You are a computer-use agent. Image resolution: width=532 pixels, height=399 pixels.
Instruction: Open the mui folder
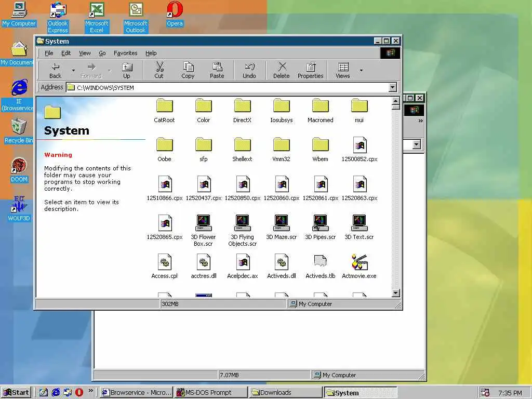click(360, 111)
